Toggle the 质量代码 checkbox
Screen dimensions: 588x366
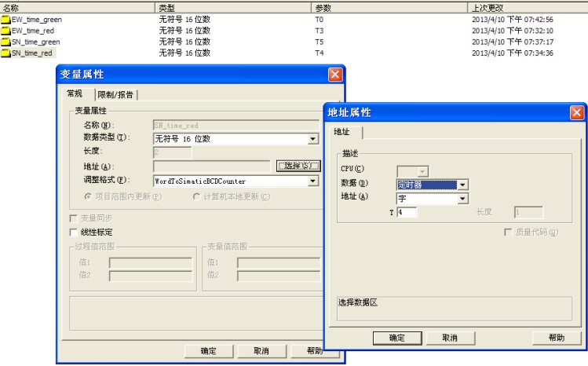[x=508, y=232]
